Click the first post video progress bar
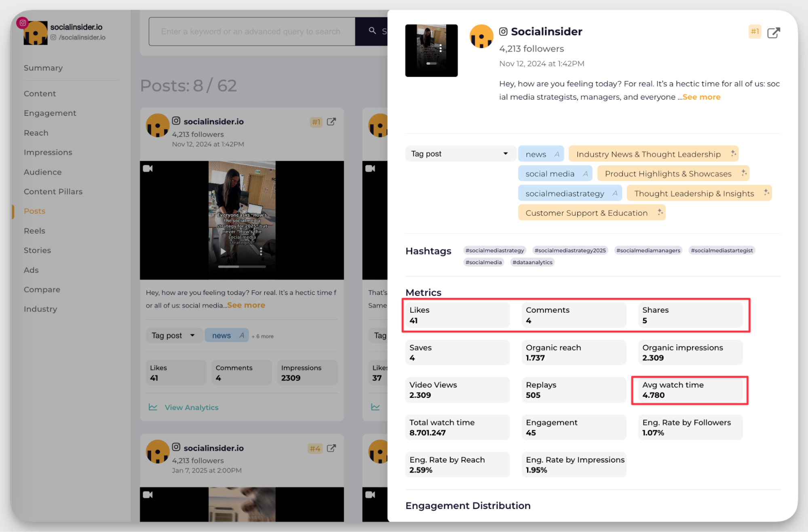The width and height of the screenshot is (808, 532). pyautogui.click(x=242, y=267)
